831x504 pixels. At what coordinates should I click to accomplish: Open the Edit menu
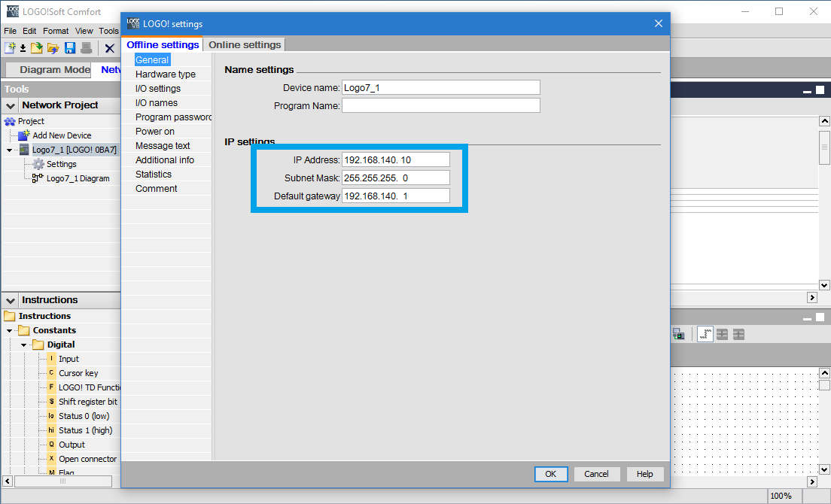[29, 31]
